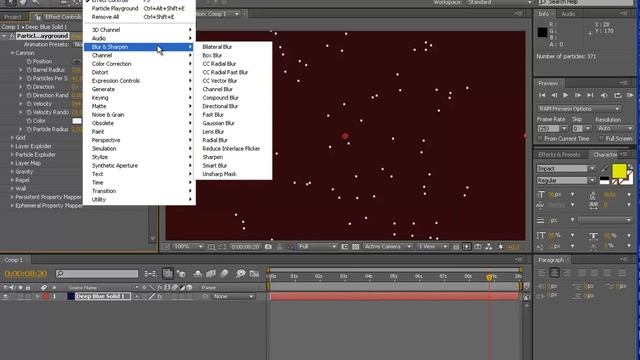Image resolution: width=640 pixels, height=360 pixels.
Task: Toggle the transparency grid in the viewer
Action: pos(356,247)
